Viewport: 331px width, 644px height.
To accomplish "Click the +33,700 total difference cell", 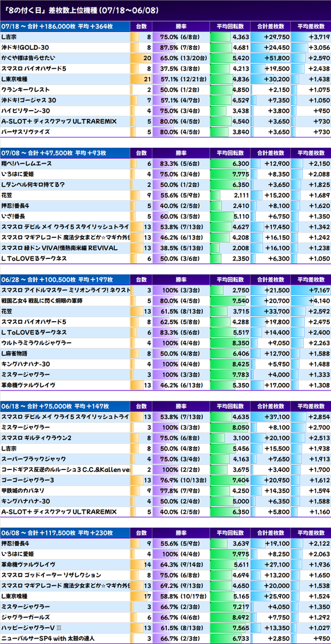I will [x=270, y=311].
